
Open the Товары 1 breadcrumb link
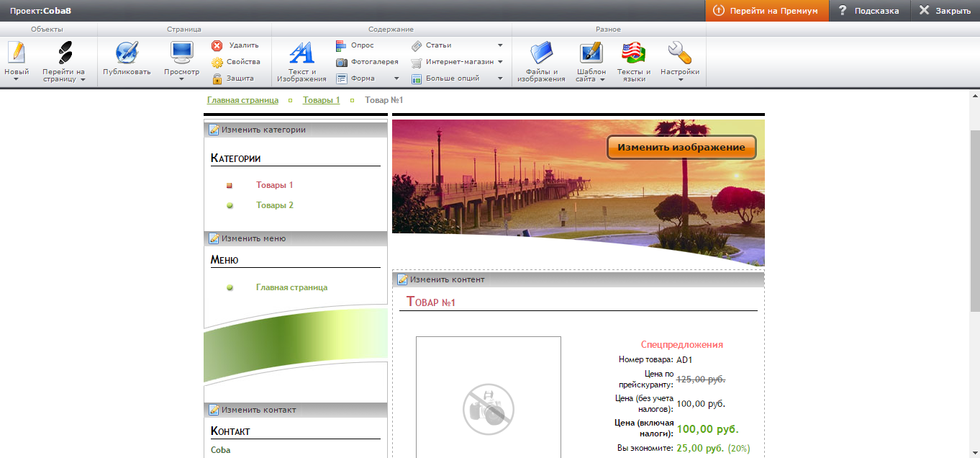[321, 100]
